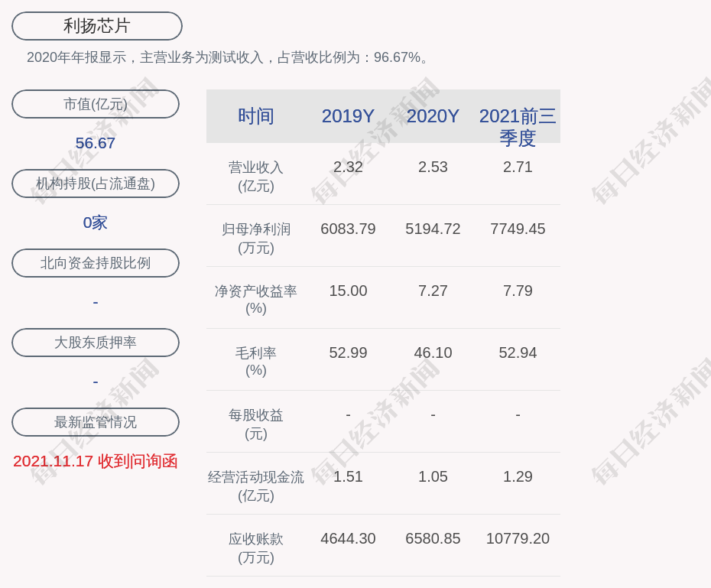Select the ROE value 7.27
This screenshot has height=588, width=711.
pyautogui.click(x=433, y=291)
